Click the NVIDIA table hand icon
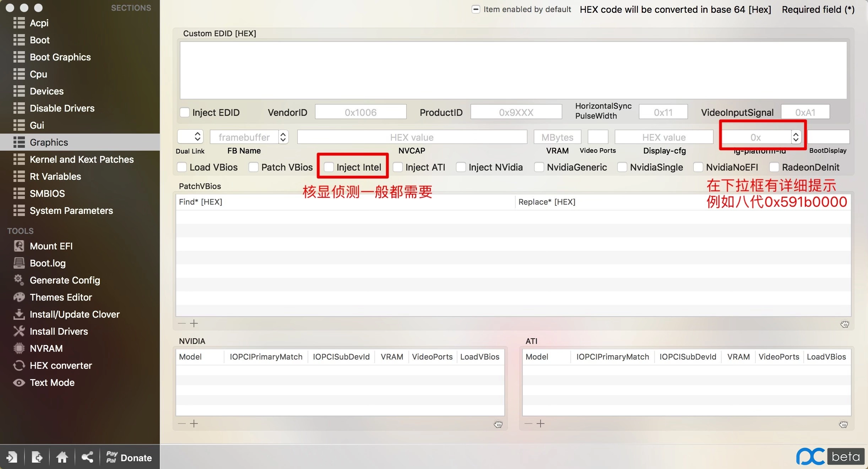This screenshot has height=469, width=868. click(498, 424)
